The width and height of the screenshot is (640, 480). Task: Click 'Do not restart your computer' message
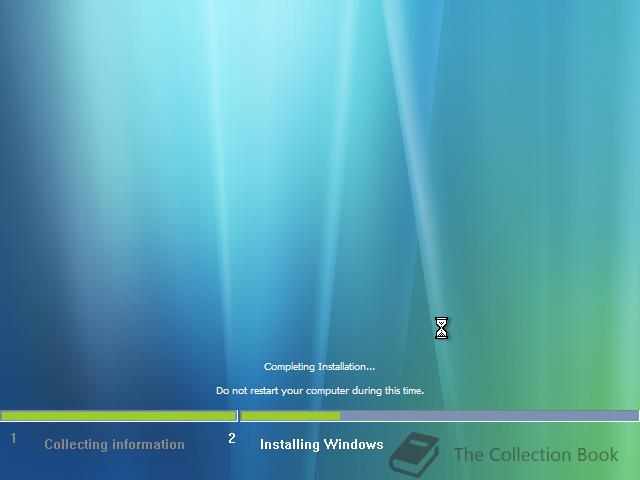click(x=320, y=391)
